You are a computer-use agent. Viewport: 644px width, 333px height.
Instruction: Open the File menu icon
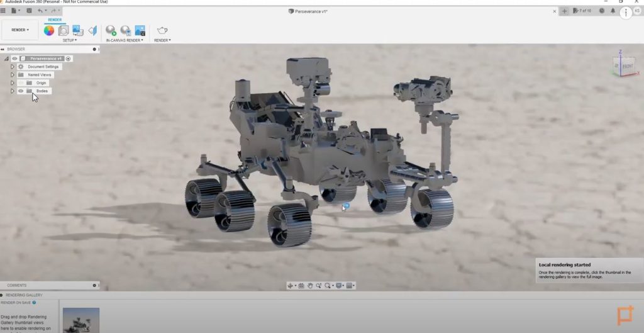(x=15, y=11)
